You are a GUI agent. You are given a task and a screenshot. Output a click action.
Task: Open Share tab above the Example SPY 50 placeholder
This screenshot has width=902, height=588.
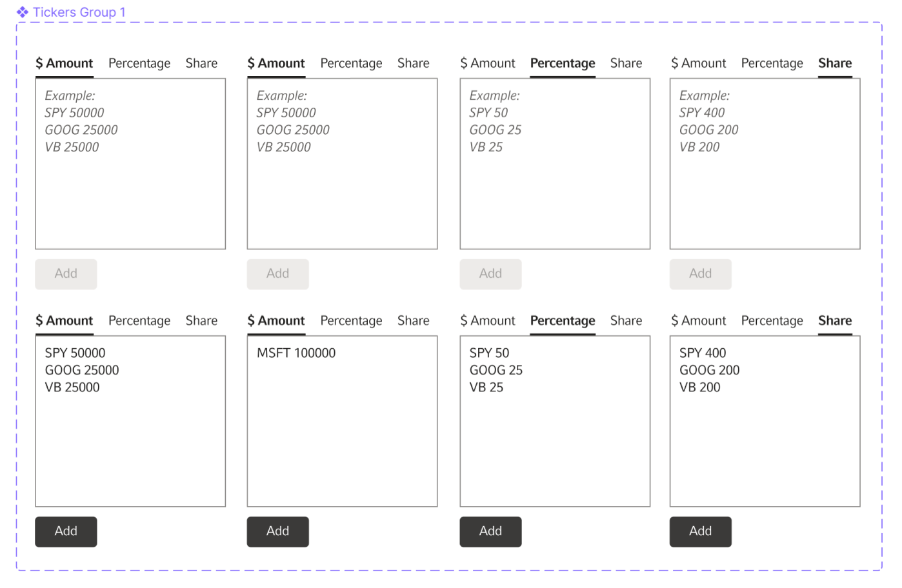pos(626,63)
